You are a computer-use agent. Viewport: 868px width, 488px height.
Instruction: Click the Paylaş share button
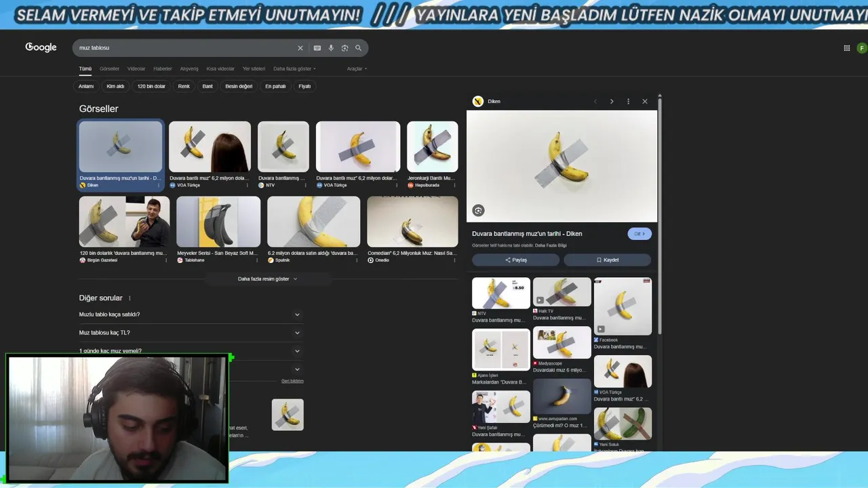516,260
